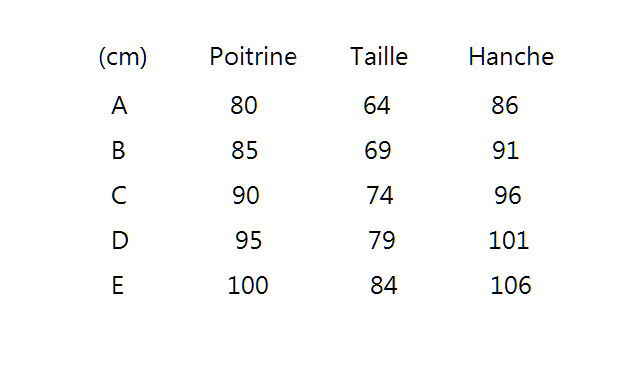Select the Hanche column header
Screen dimensions: 644x380
pyautogui.click(x=511, y=56)
